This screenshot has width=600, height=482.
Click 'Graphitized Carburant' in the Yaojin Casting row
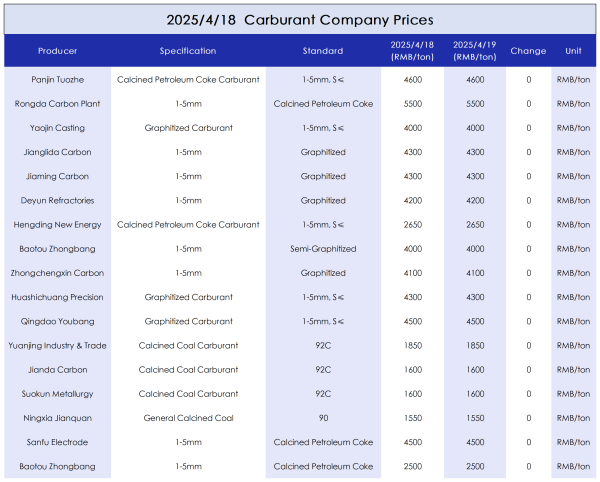tap(188, 128)
